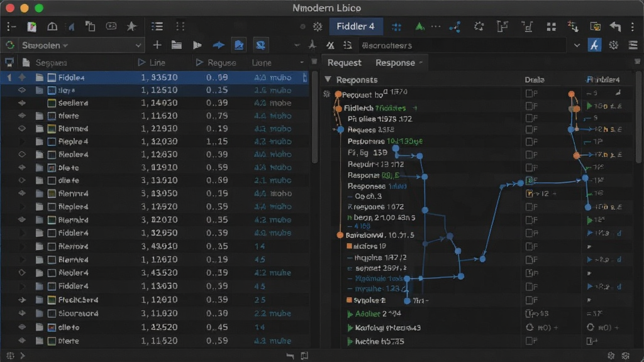Sort by the Seggua column header

(52, 63)
